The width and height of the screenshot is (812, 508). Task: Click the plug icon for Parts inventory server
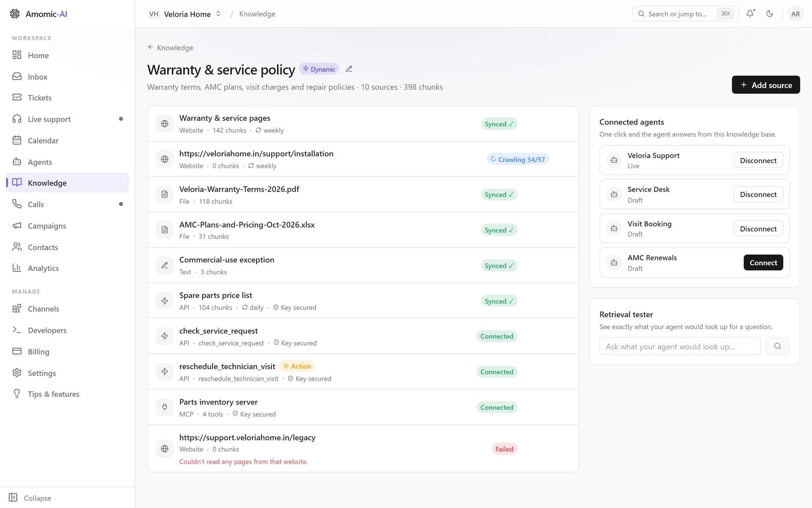coord(165,407)
